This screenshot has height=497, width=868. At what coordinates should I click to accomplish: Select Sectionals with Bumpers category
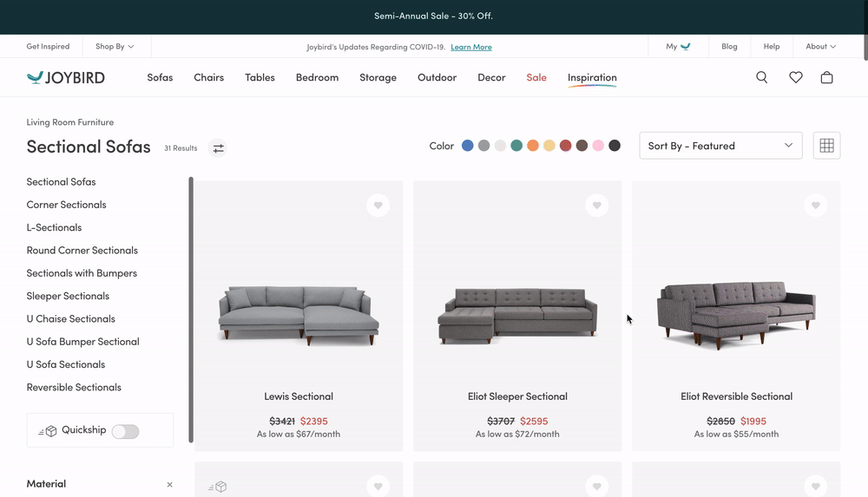[82, 273]
